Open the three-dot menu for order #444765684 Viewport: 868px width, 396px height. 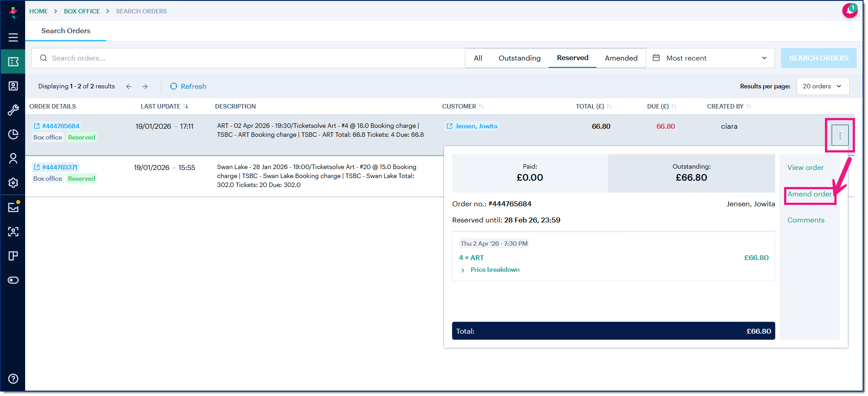click(840, 135)
